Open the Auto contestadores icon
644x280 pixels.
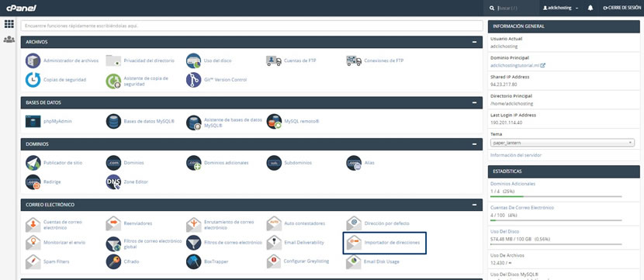(x=274, y=223)
